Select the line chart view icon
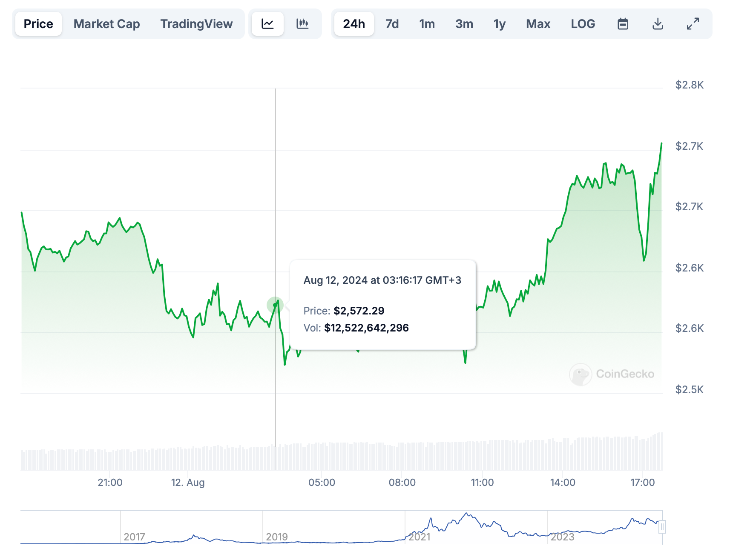This screenshot has width=730, height=560. point(267,24)
